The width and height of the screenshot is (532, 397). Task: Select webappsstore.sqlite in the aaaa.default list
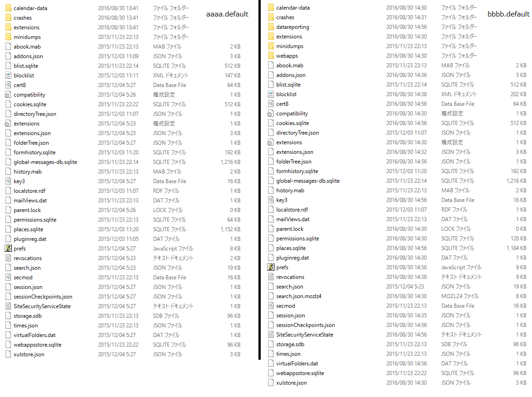(x=37, y=345)
